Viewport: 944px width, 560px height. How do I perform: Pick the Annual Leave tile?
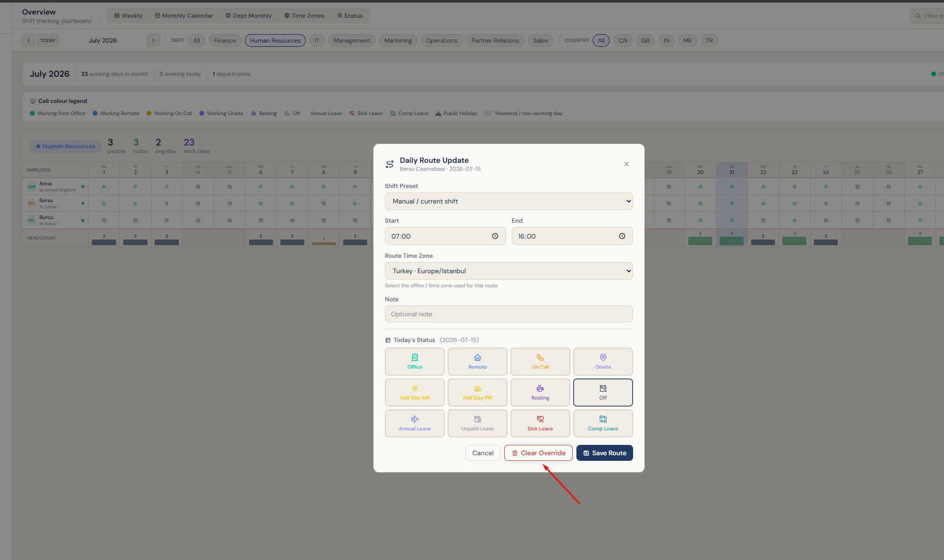point(414,423)
